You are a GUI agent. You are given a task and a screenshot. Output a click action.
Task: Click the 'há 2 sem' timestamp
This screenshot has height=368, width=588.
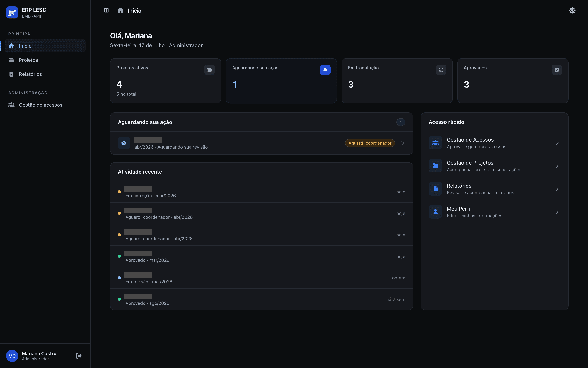coord(395,299)
